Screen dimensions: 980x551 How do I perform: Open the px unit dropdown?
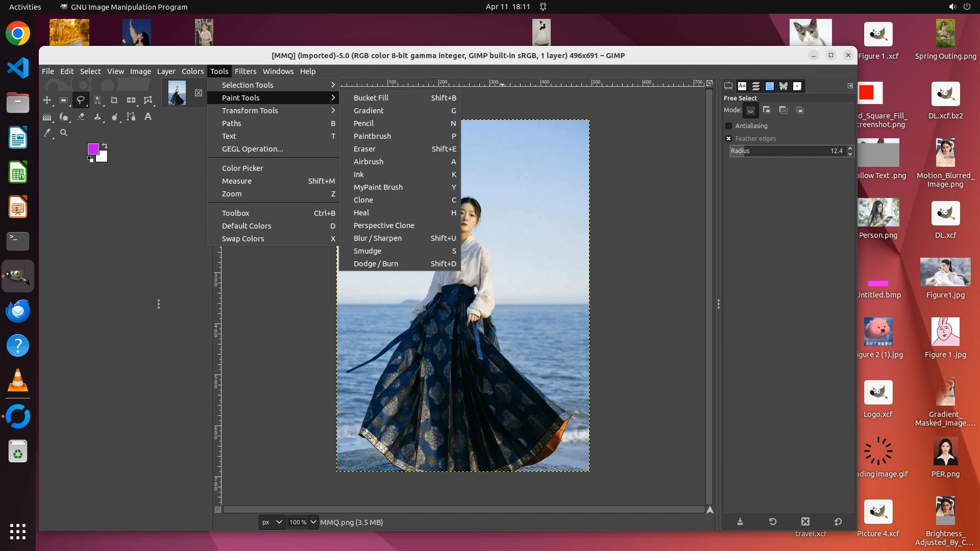pyautogui.click(x=272, y=522)
